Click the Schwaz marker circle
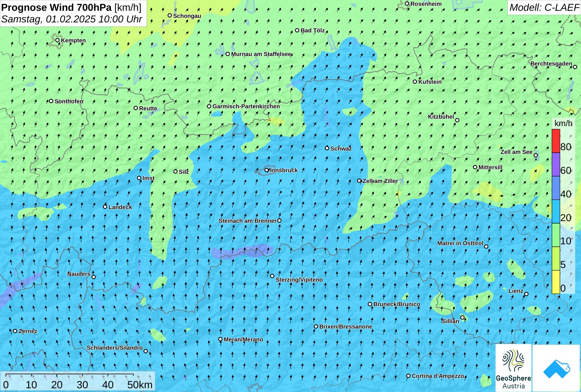581x392 pixels. point(327,148)
